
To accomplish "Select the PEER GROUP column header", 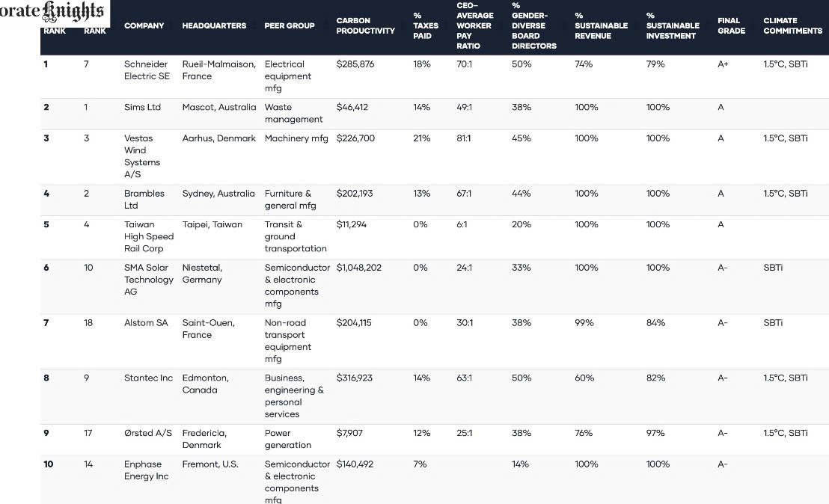I will click(x=290, y=25).
